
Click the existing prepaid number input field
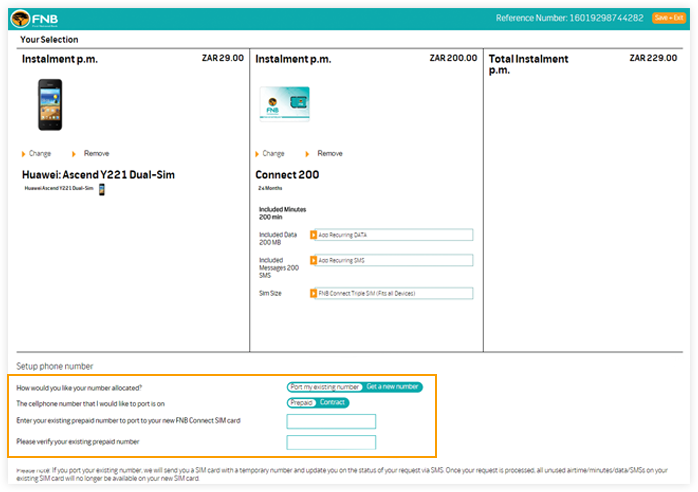point(331,421)
